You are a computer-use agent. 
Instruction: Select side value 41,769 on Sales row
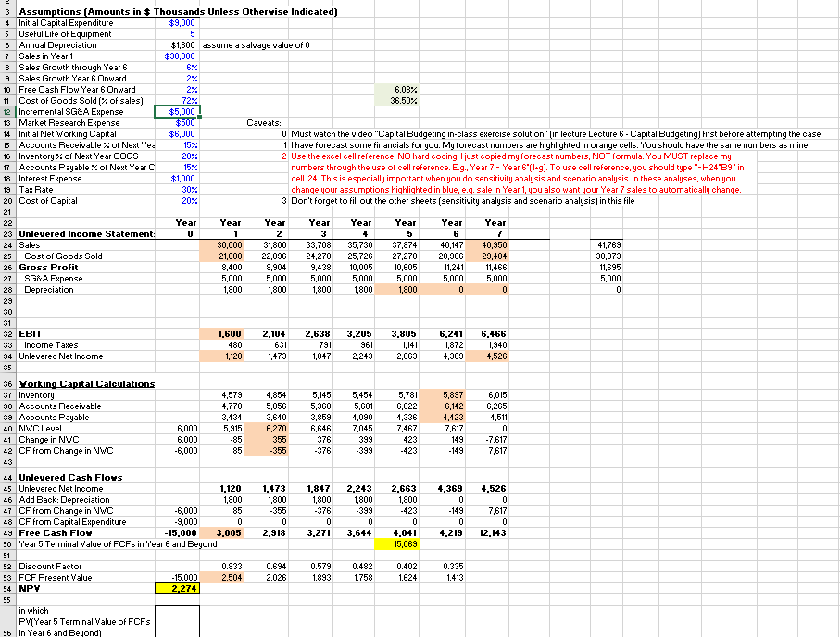tap(607, 245)
